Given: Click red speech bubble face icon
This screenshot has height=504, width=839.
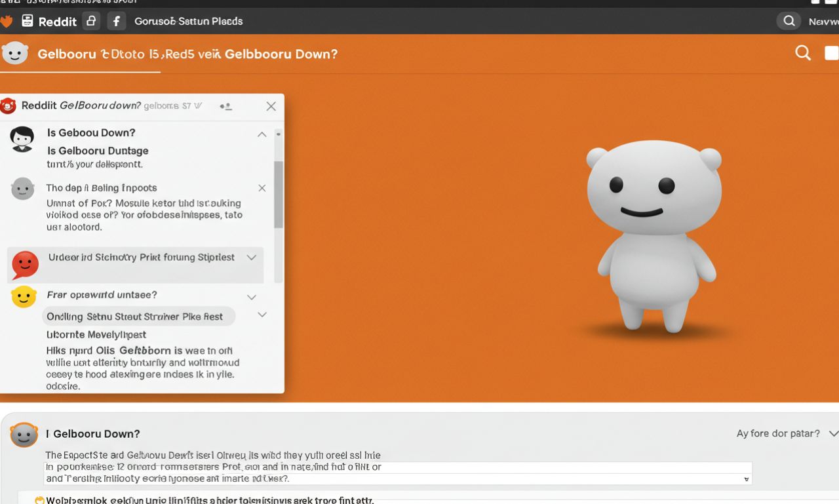Looking at the screenshot, I should pos(25,265).
